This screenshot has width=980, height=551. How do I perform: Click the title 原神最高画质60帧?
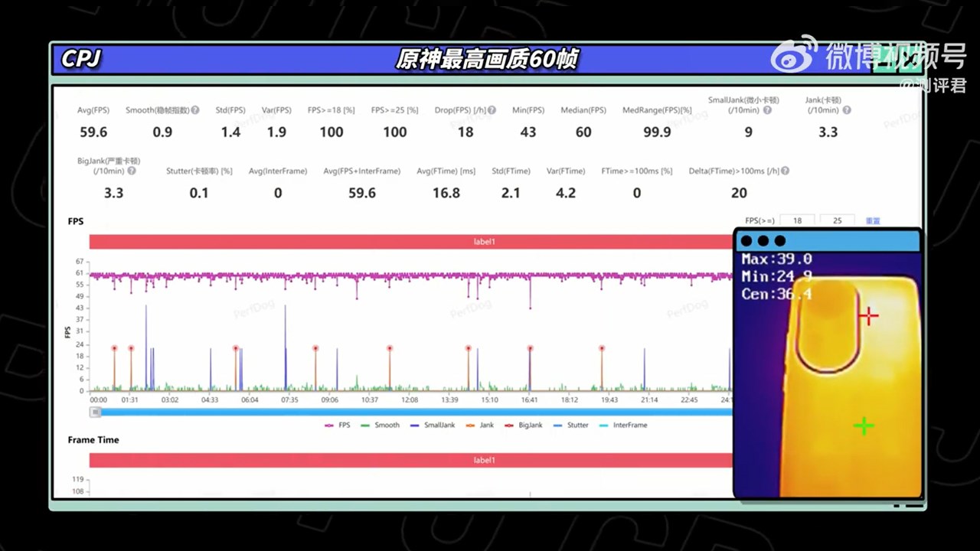tap(487, 60)
